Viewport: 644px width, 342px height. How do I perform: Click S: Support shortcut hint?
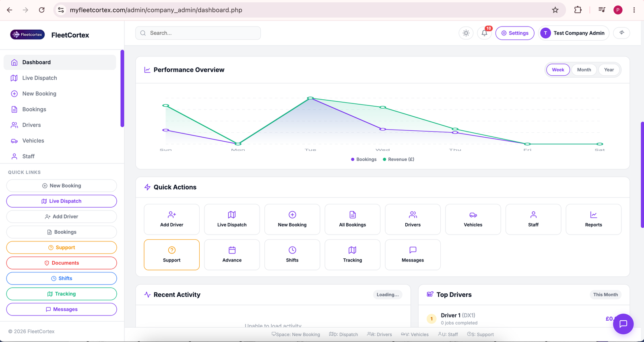[x=480, y=334]
